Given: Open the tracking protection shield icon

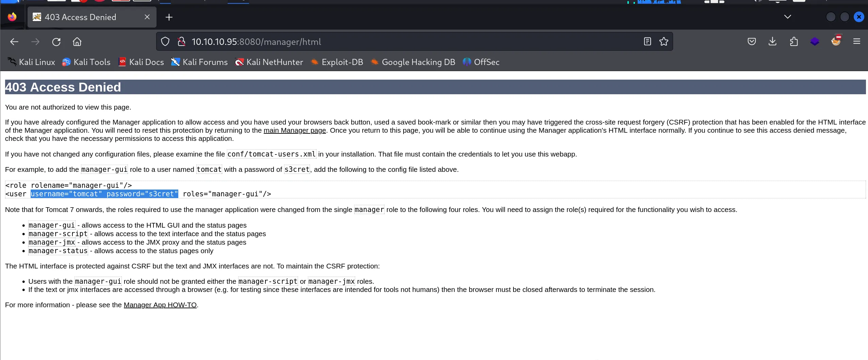Looking at the screenshot, I should tap(165, 42).
